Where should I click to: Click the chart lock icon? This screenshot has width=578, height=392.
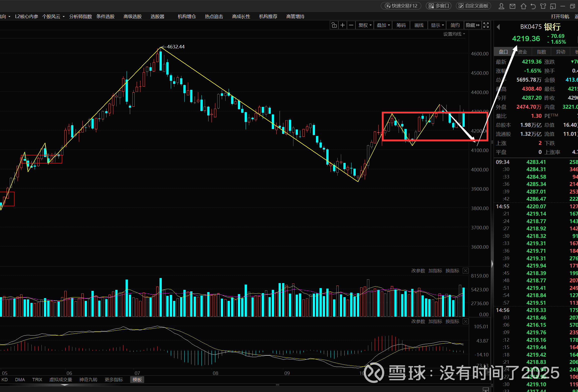[x=334, y=25]
